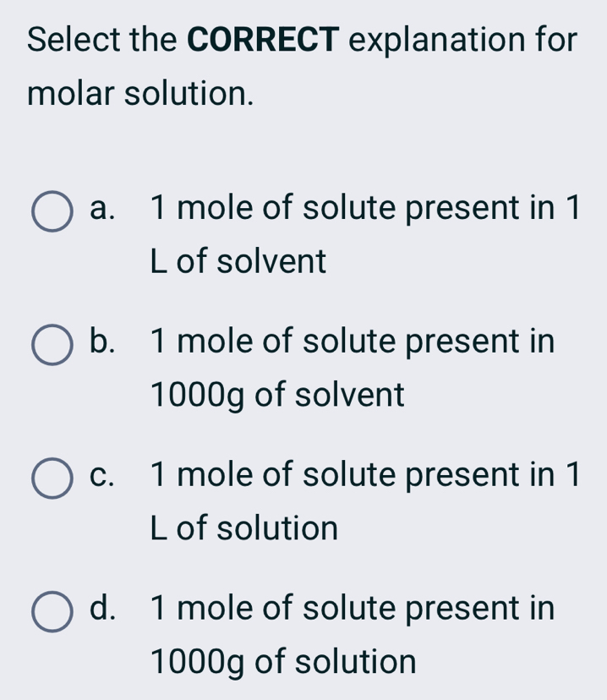Image resolution: width=607 pixels, height=700 pixels.
Task: Pick the radio button for option d
Action: click(52, 613)
